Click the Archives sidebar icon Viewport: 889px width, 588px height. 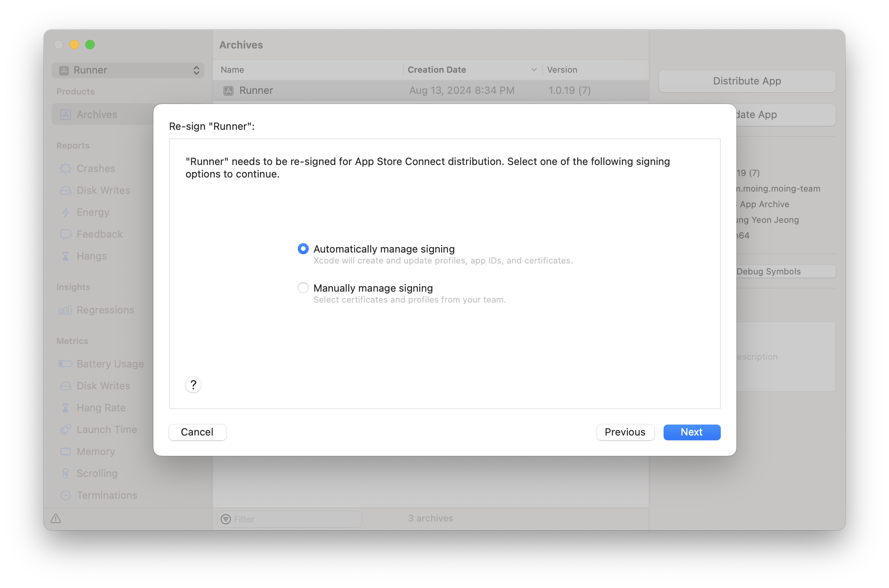(65, 115)
